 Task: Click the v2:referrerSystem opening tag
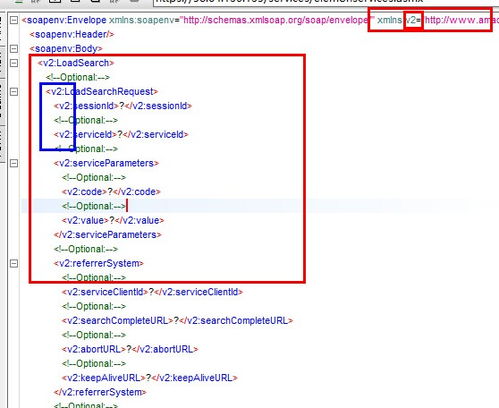point(99,264)
